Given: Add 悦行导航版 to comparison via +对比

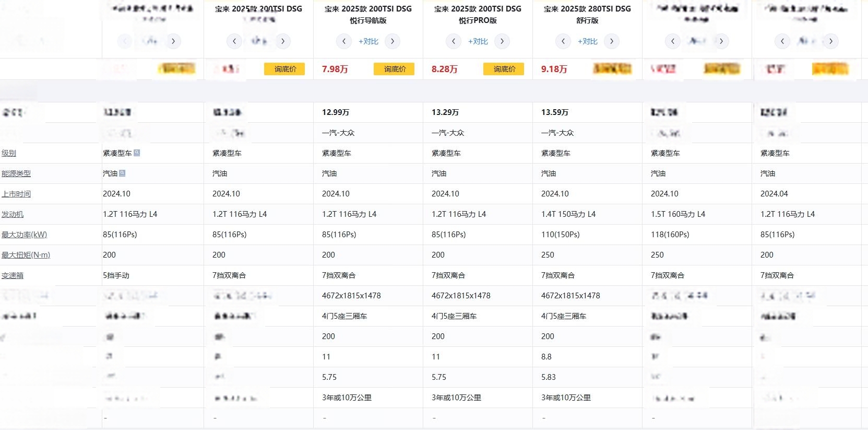Looking at the screenshot, I should click(x=368, y=42).
